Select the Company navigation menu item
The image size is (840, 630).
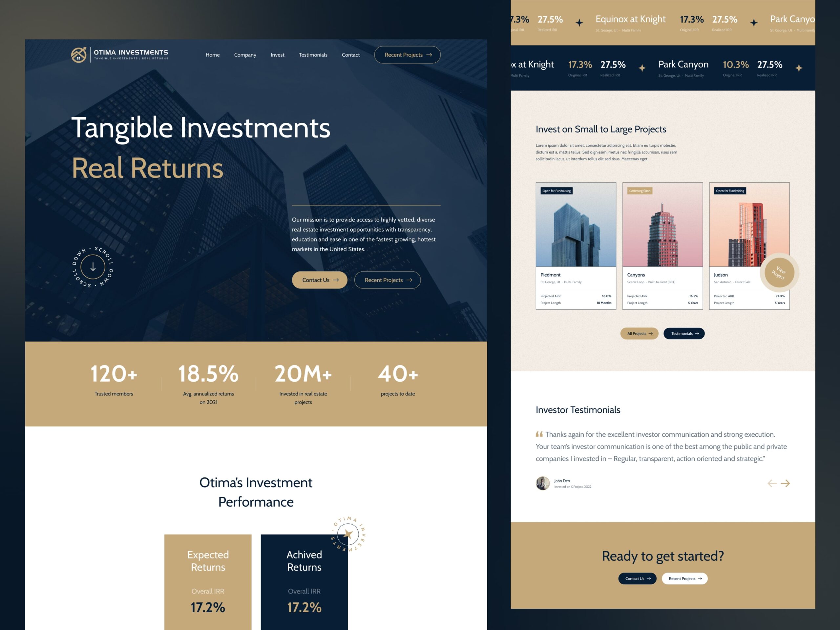pos(245,55)
